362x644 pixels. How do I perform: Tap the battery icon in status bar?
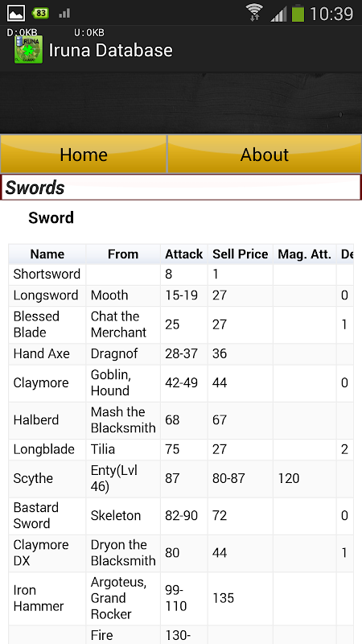[298, 13]
